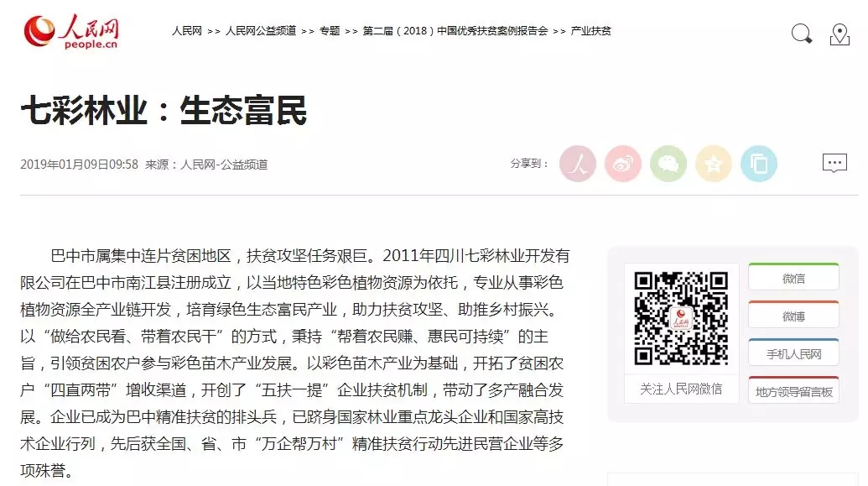868x486 pixels.
Task: Open 产业扶贫 breadcrumb link
Action: pyautogui.click(x=590, y=31)
